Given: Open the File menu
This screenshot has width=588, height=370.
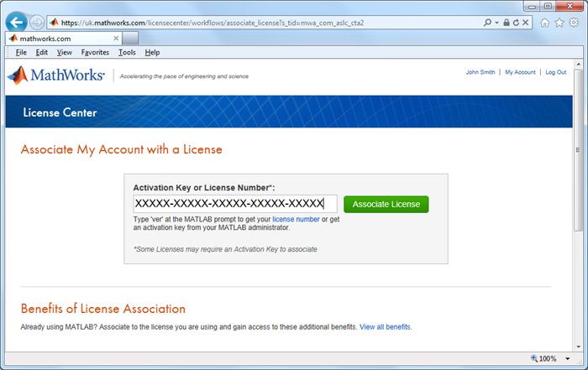Looking at the screenshot, I should pos(21,53).
